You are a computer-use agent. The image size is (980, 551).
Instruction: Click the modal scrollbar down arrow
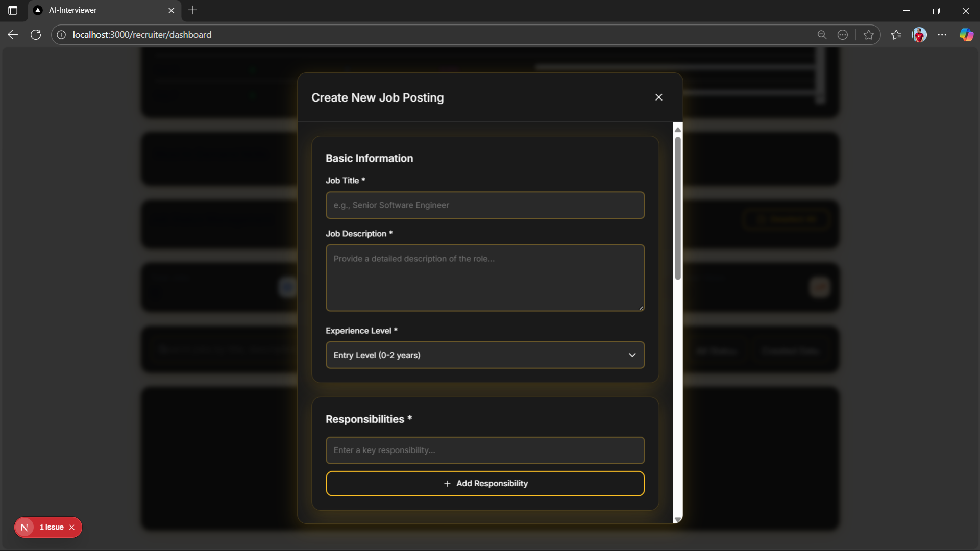[x=678, y=519]
